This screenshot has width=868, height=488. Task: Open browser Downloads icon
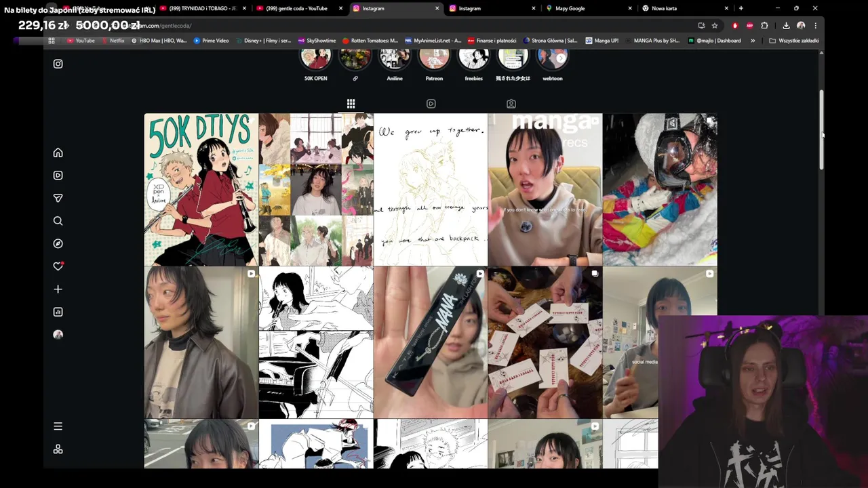tap(786, 26)
